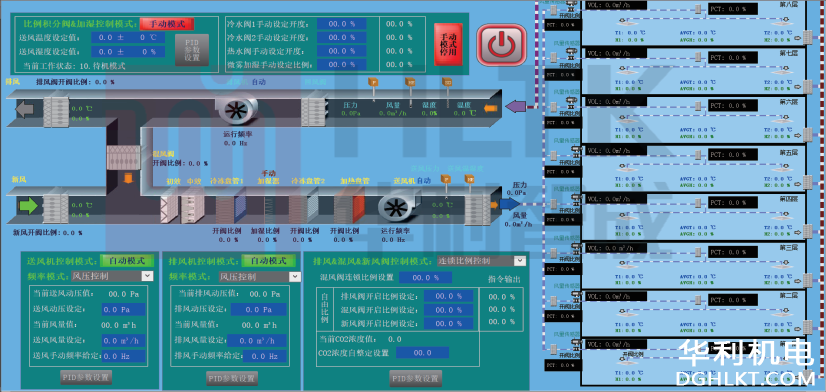Open exhaust fan 风压控制 frequency mode dropdown

pos(260,276)
